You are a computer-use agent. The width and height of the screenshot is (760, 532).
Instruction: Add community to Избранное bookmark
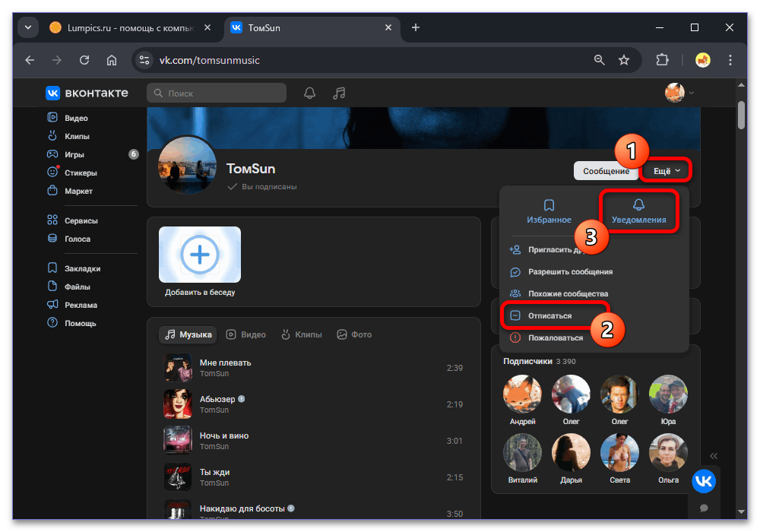[x=549, y=211]
